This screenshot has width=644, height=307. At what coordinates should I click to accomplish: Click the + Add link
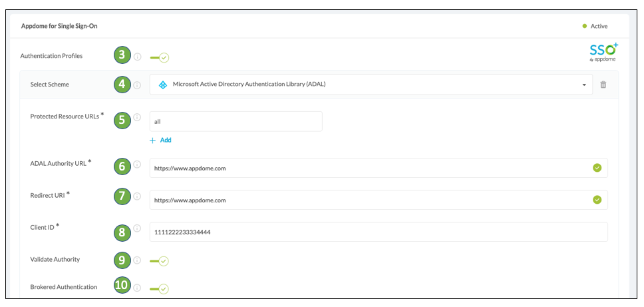[161, 141]
